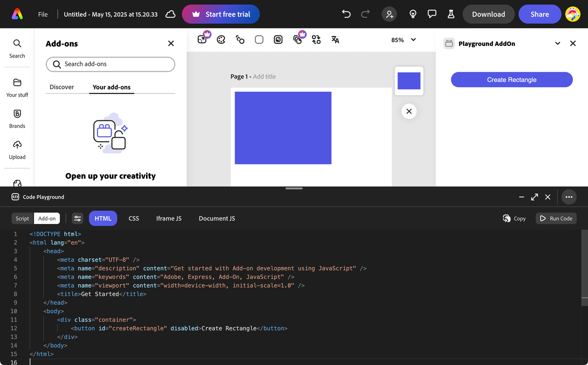Switch playground mode to Add-on

(47, 218)
